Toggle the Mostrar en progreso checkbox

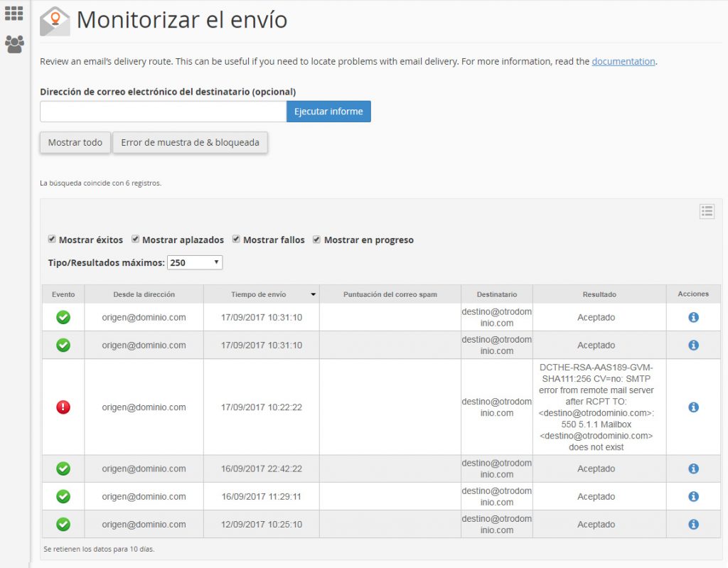click(x=316, y=239)
